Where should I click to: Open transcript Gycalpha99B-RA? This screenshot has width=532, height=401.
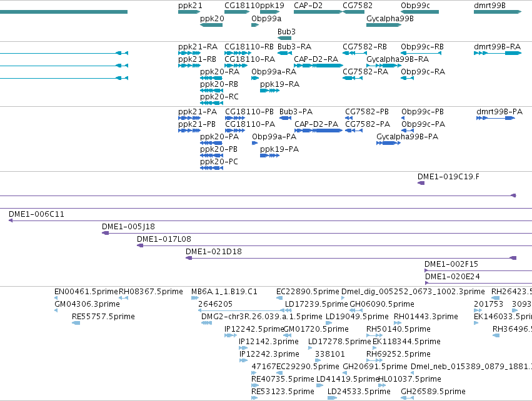tap(398, 59)
